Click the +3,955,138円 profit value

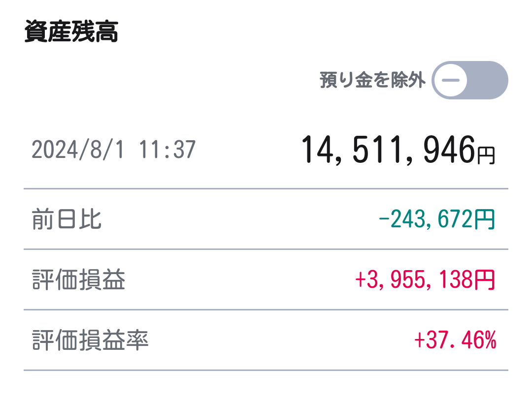[425, 279]
